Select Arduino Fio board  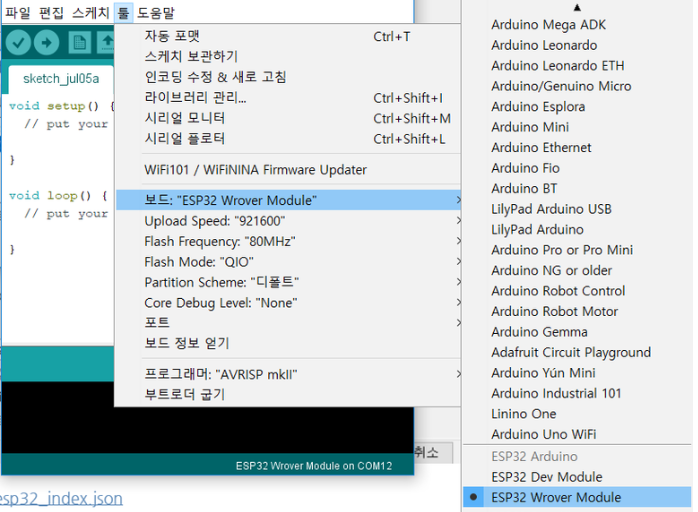(x=577, y=168)
